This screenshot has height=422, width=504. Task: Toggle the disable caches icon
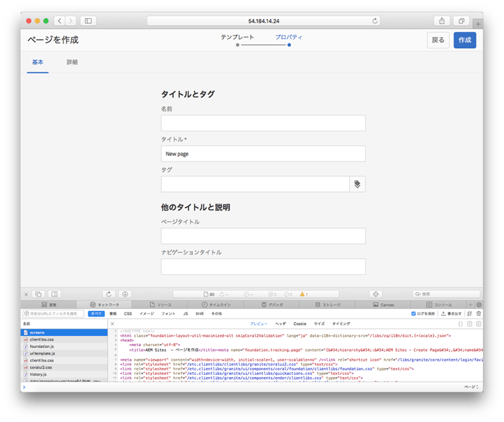[x=469, y=314]
